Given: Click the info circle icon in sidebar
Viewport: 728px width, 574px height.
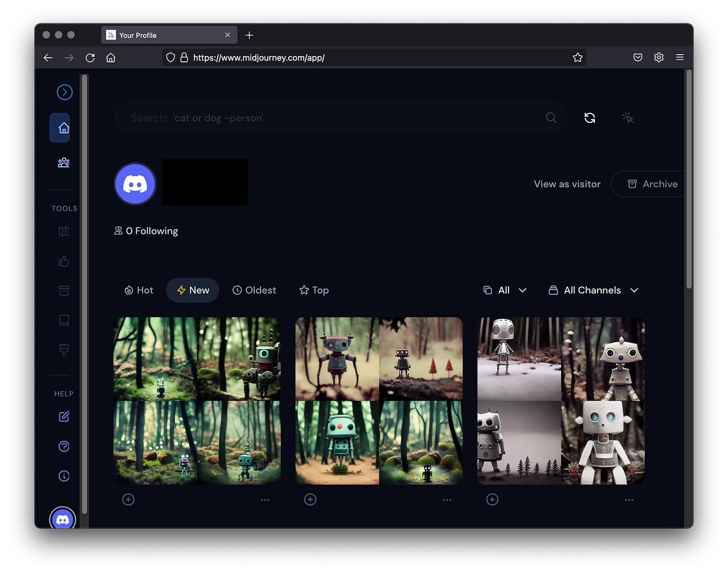Looking at the screenshot, I should 63,476.
